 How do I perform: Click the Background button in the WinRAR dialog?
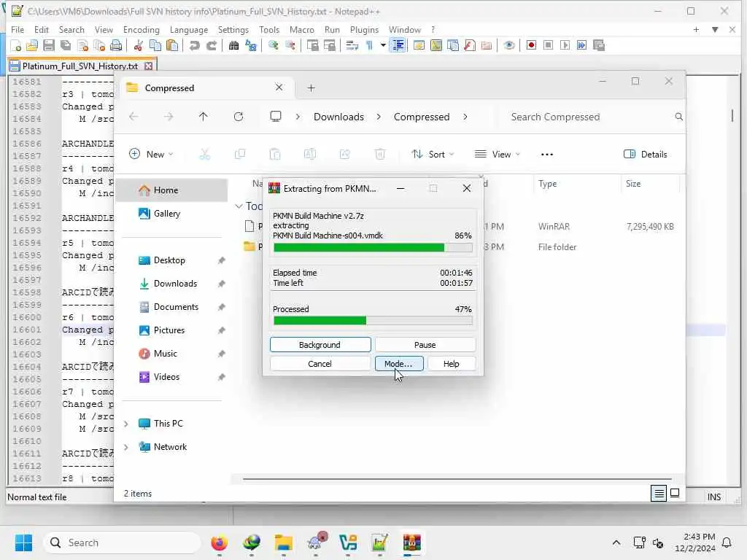pyautogui.click(x=320, y=345)
